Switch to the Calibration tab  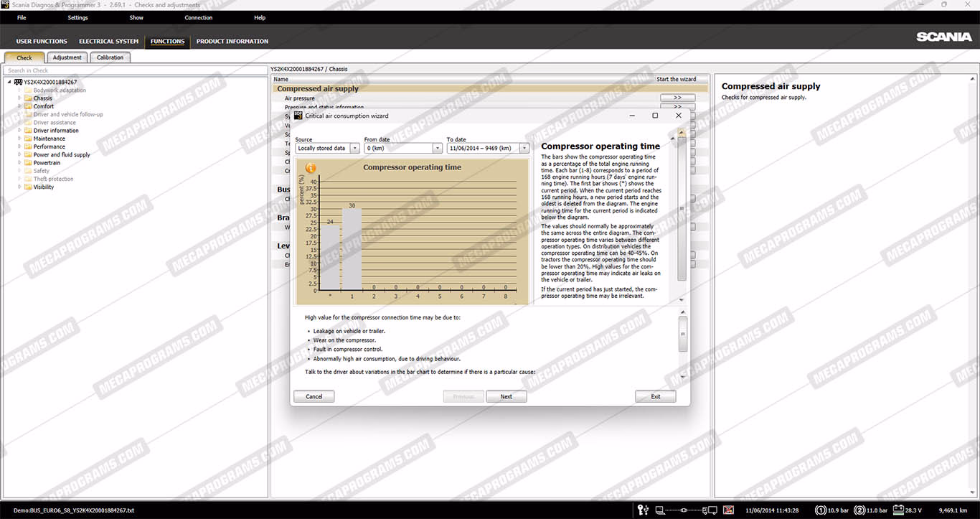[110, 57]
